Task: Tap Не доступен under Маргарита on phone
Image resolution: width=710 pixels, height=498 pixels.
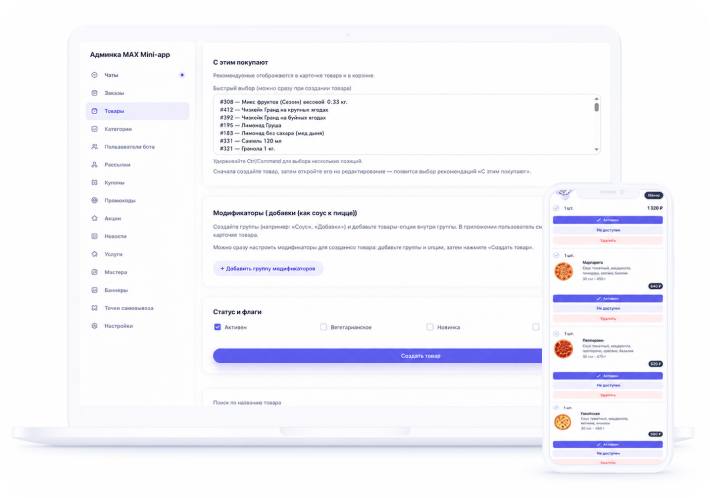Action: click(608, 308)
